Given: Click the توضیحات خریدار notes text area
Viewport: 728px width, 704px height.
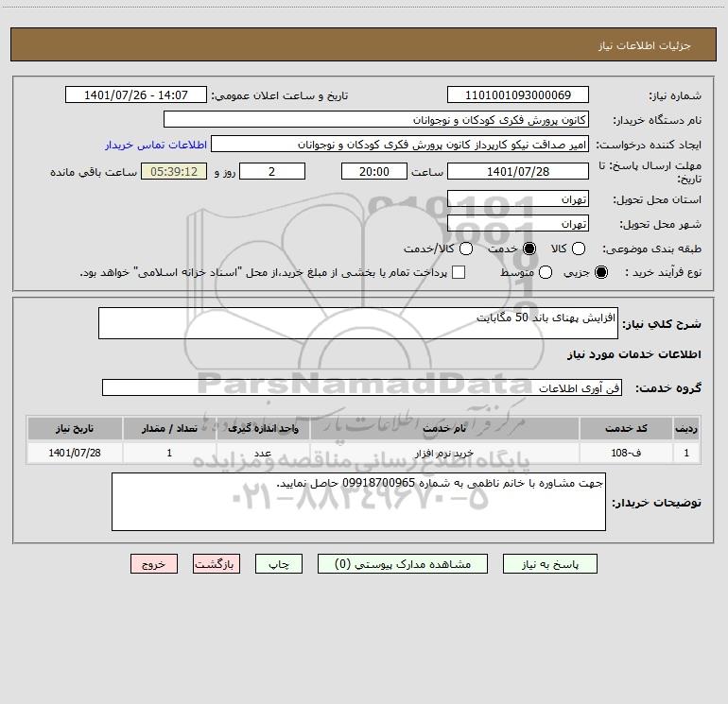Looking at the screenshot, I should tap(358, 502).
